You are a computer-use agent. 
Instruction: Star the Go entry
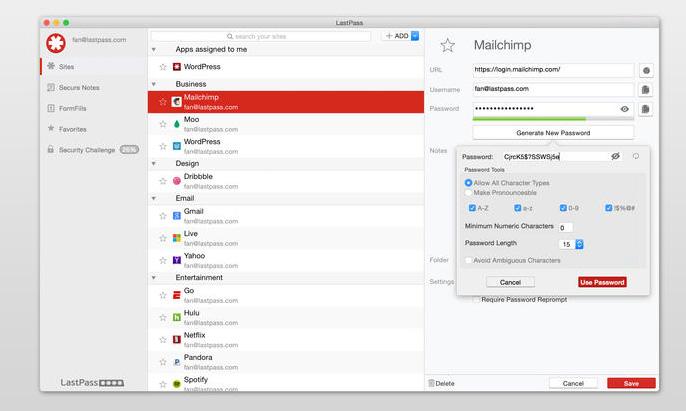(163, 295)
